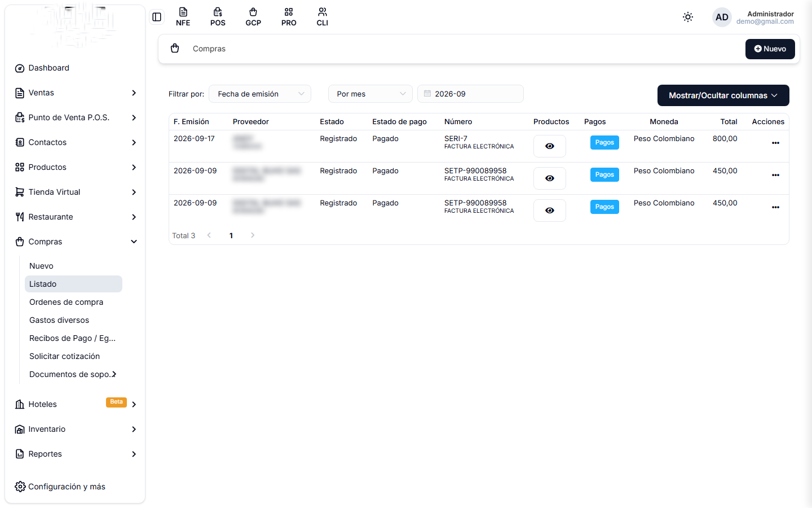Open actions menu for second row

(775, 175)
